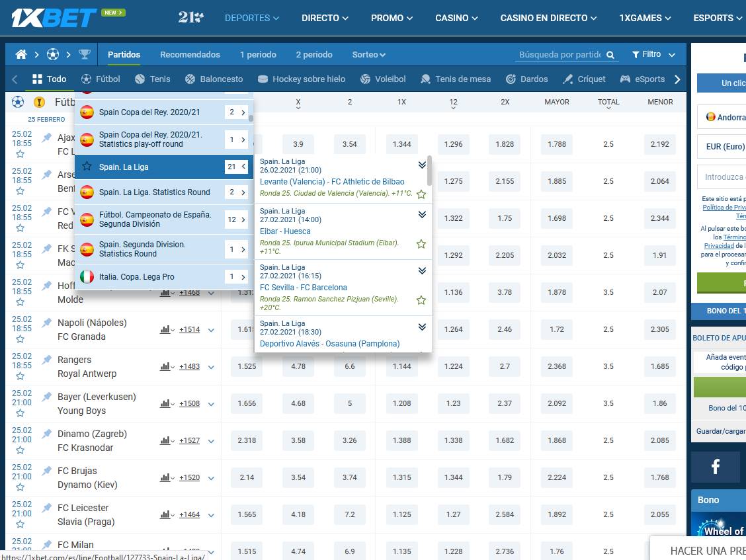Select the Tenis sport tab

[152, 79]
